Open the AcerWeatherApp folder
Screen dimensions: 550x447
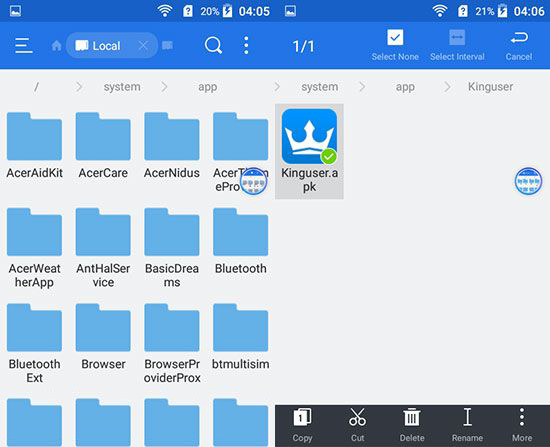pyautogui.click(x=34, y=248)
